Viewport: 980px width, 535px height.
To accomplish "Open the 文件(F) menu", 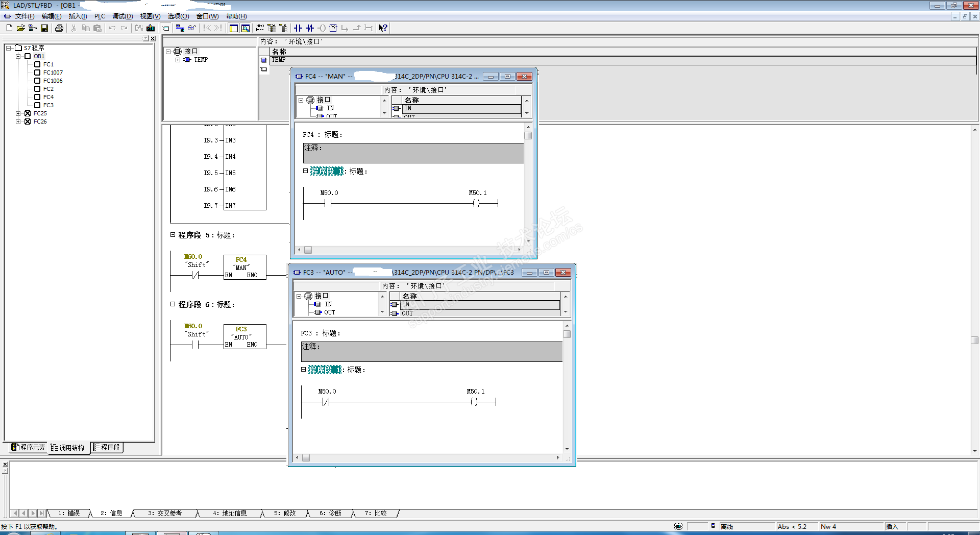I will (25, 16).
